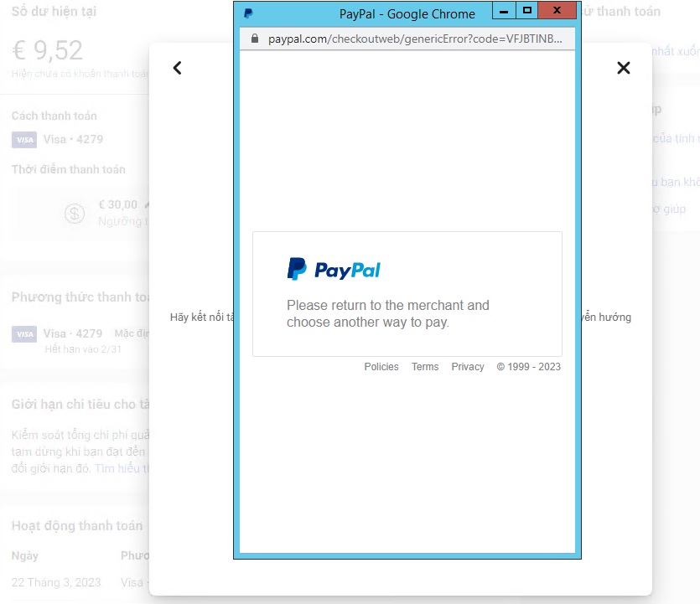The image size is (700, 604).
Task: Click Visa icon under Phương thức thanh toán
Action: point(24,334)
